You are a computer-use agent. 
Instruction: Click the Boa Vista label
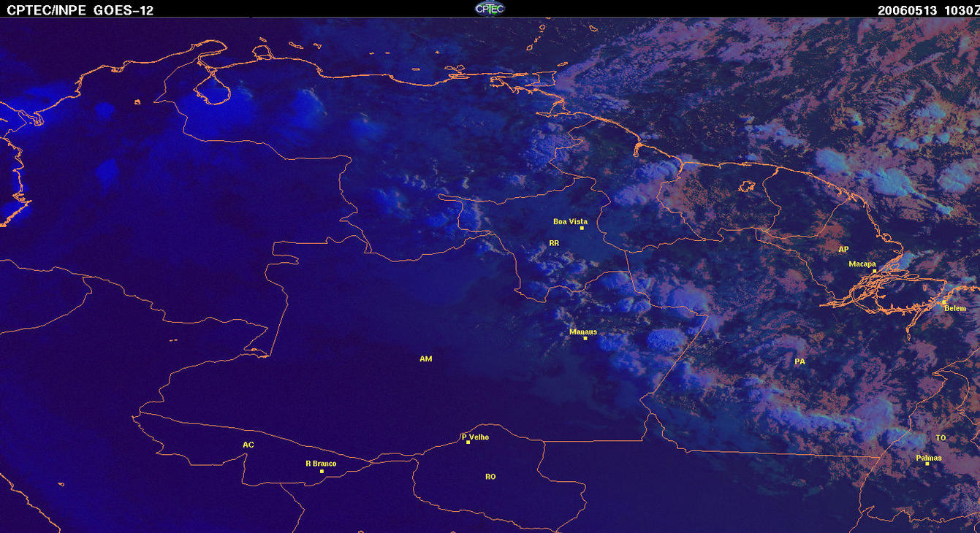[x=570, y=221]
